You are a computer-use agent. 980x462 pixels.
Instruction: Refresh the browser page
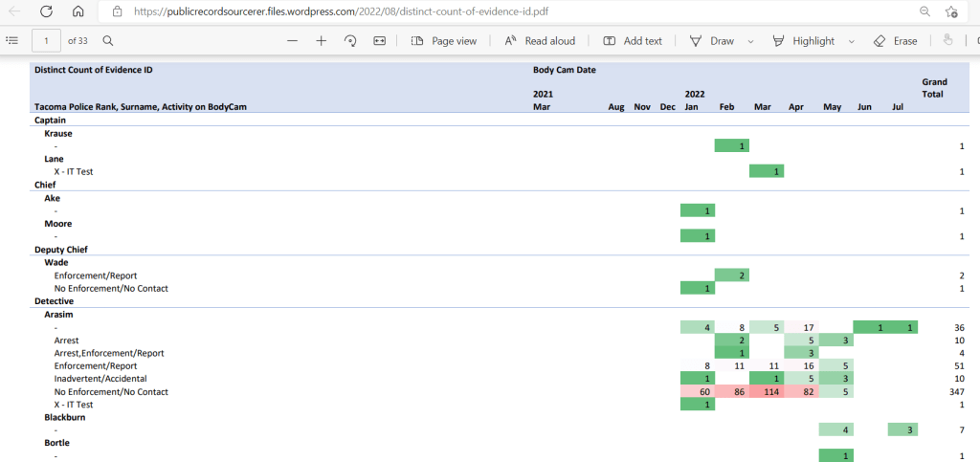46,11
